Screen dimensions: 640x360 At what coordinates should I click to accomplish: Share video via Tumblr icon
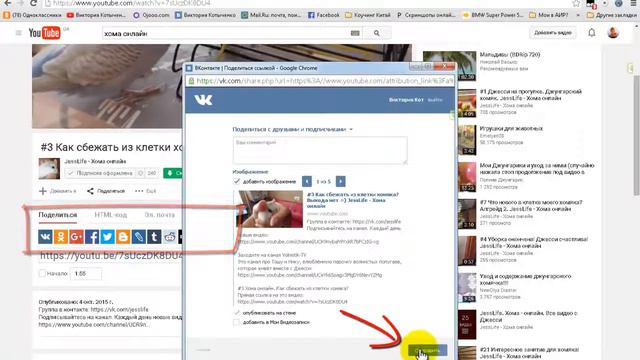[154, 236]
